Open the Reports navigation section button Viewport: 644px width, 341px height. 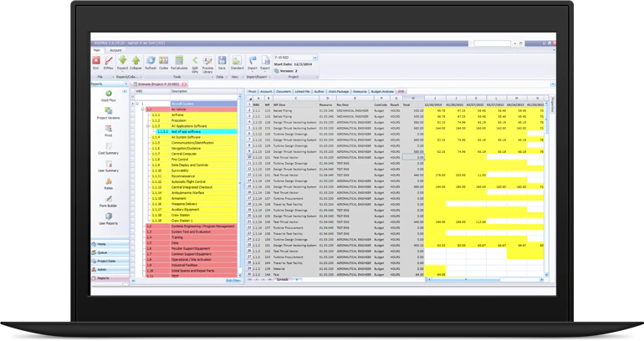coord(110,278)
